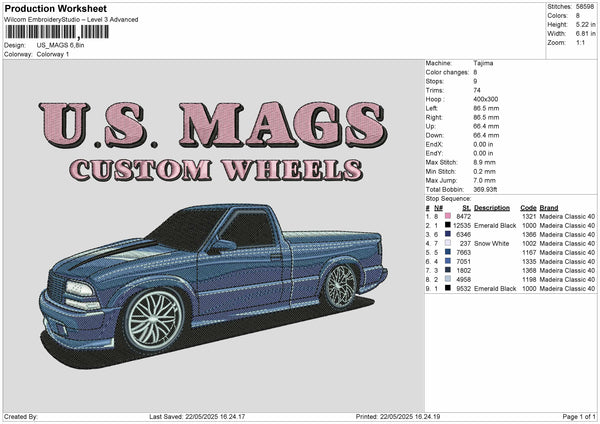This screenshot has width=600, height=424.
Task: Select the Hoop value 400x300
Action: point(486,99)
